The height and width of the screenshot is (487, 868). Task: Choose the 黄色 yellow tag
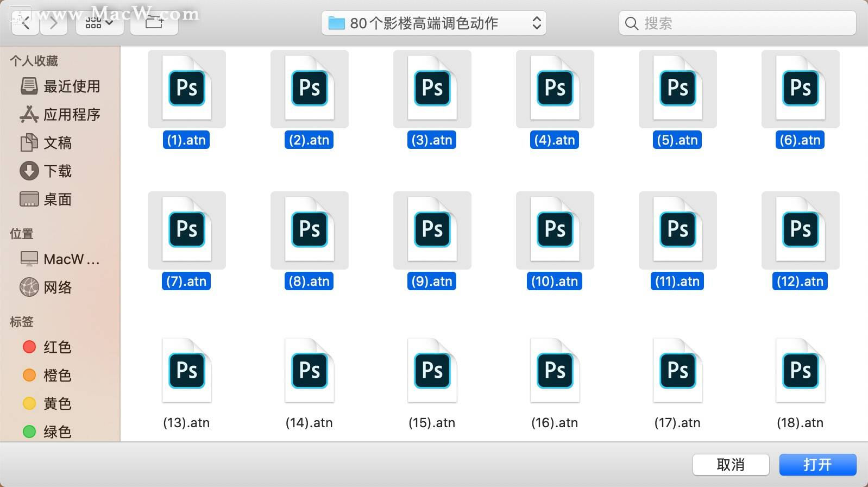tap(47, 404)
